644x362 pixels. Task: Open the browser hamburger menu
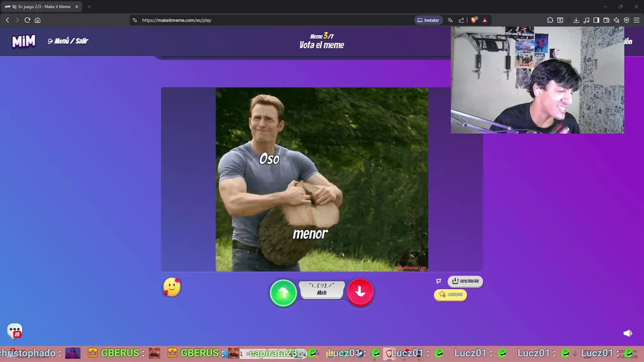point(636,20)
